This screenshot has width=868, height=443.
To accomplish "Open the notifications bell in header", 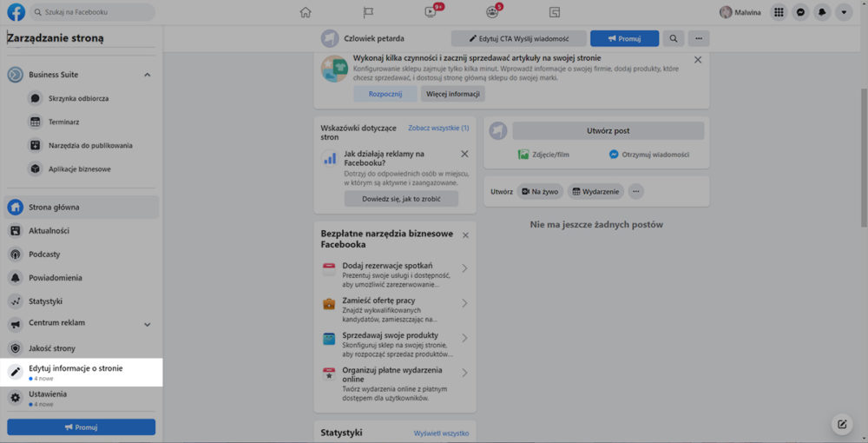I will pyautogui.click(x=822, y=12).
